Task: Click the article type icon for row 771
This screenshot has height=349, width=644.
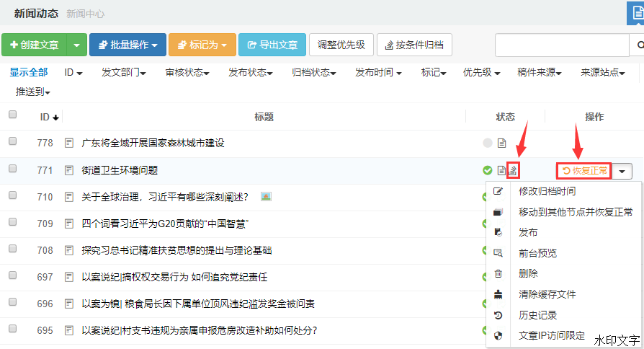Action: (69, 170)
